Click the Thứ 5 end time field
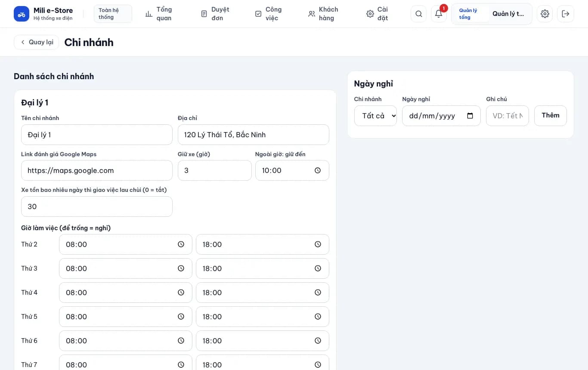Image resolution: width=588 pixels, height=370 pixels. pos(263,317)
